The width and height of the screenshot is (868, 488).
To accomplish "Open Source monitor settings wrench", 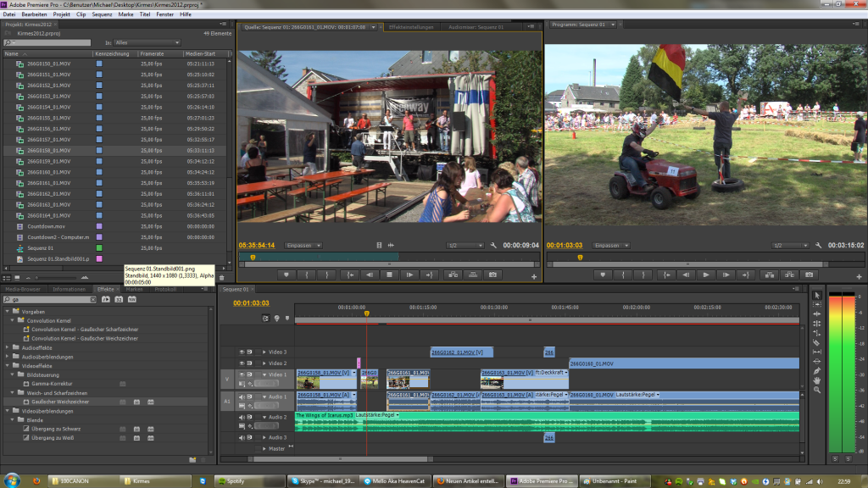I will click(x=493, y=246).
